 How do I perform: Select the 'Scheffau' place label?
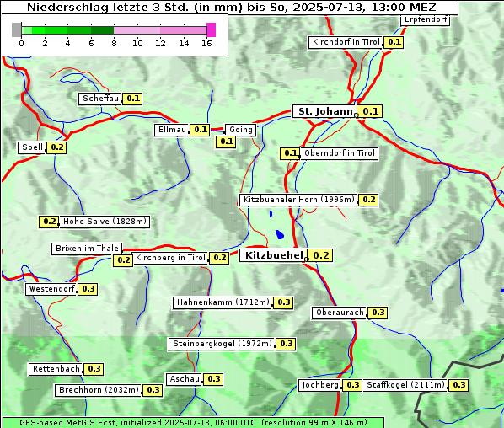(x=100, y=99)
